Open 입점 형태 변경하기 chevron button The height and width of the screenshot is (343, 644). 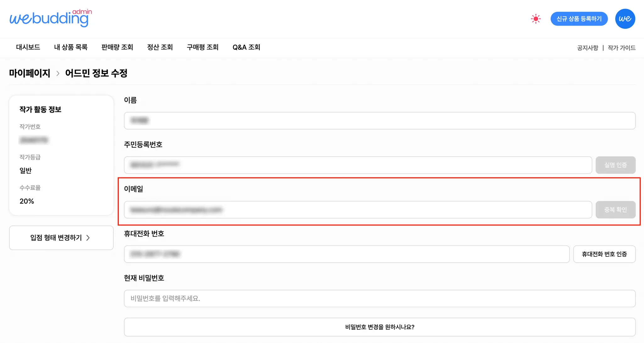click(x=61, y=238)
